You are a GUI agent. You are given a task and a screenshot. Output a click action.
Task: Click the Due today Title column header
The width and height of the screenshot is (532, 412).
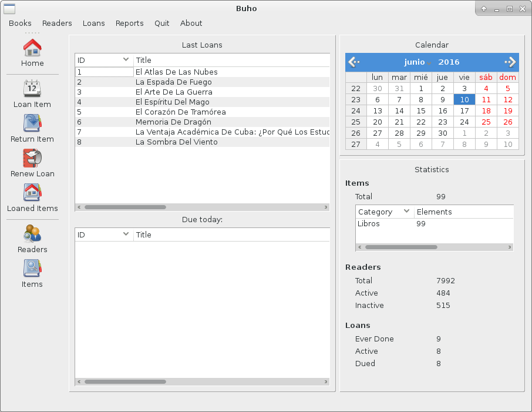pyautogui.click(x=232, y=235)
